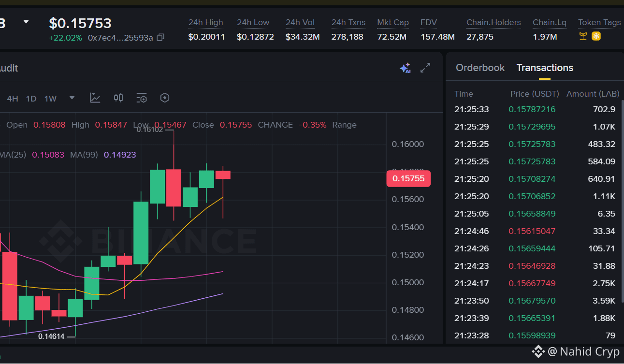The image size is (624, 364).
Task: Click the MA(25) indicator value 0.15083
Action: point(48,155)
